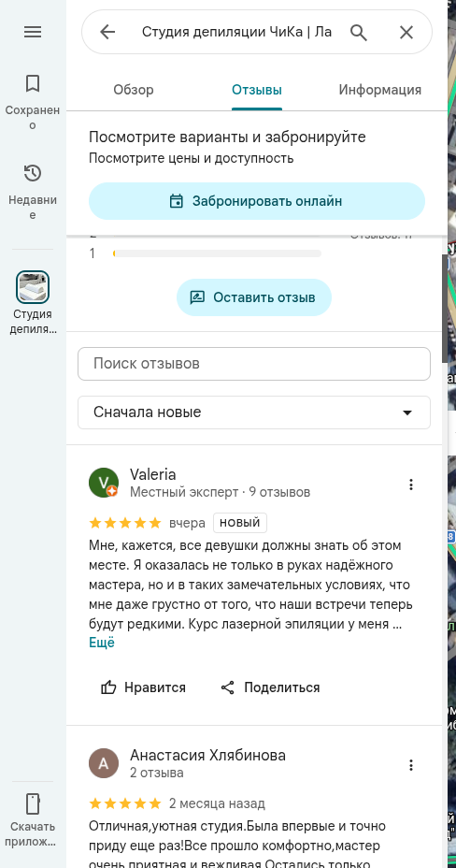Click 'Посмотрите варианты и забронируйте' heading
The width and height of the screenshot is (456, 868).
[227, 137]
